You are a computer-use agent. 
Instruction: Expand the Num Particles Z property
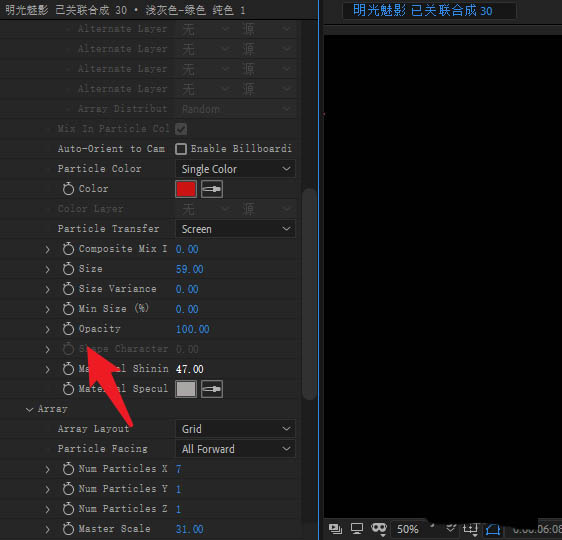pos(47,509)
